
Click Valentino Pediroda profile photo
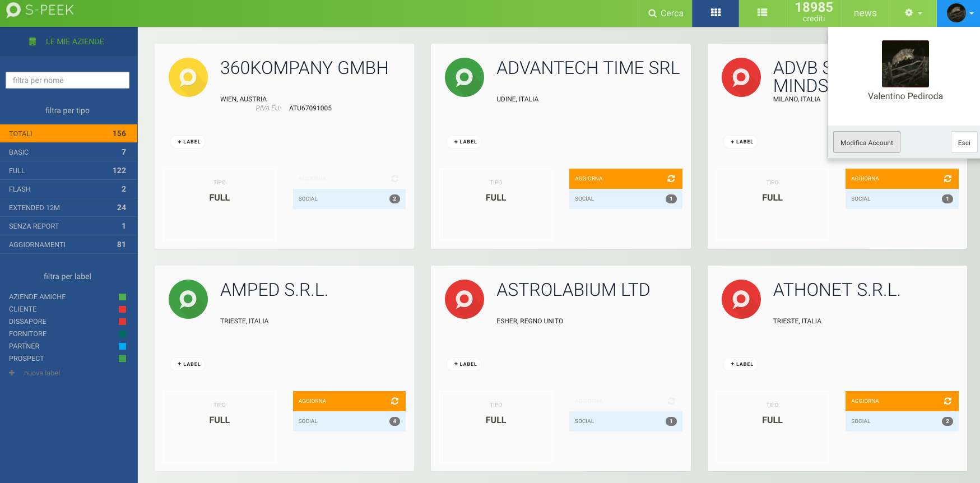pyautogui.click(x=905, y=63)
